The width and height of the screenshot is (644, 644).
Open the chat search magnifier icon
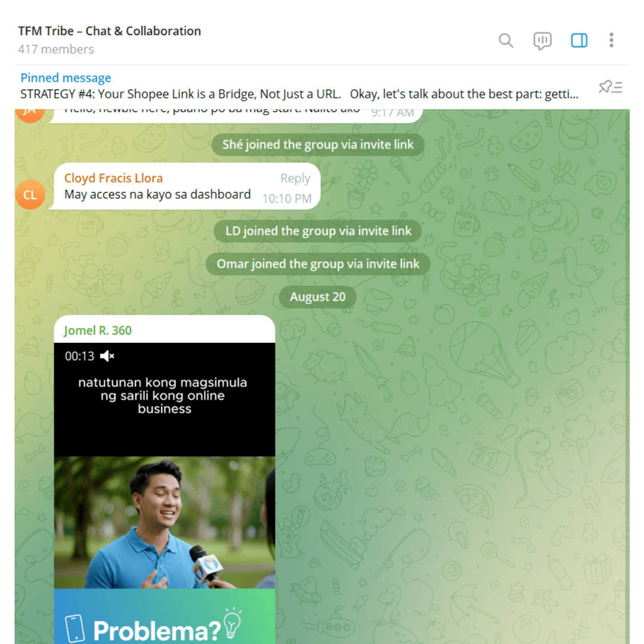(x=506, y=41)
